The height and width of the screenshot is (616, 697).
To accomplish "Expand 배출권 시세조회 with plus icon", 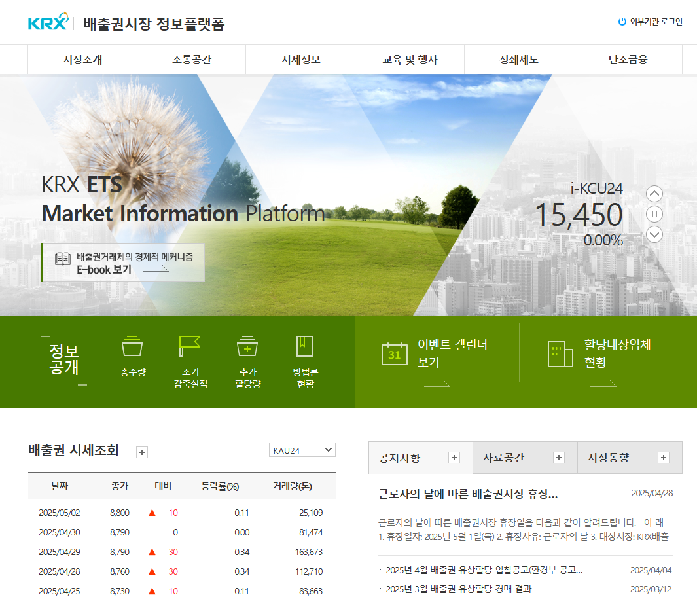I will [142, 452].
